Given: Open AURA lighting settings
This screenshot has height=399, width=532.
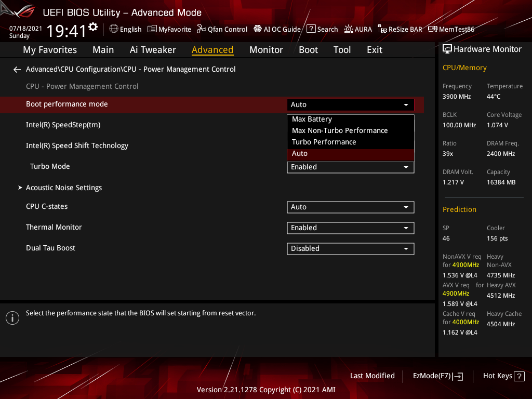Looking at the screenshot, I should 357,29.
